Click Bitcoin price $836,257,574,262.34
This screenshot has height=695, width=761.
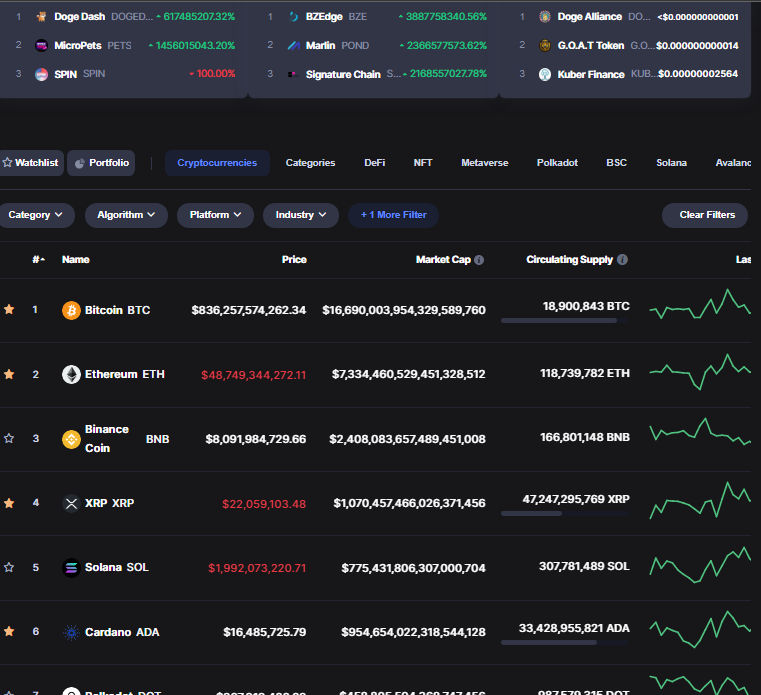pyautogui.click(x=248, y=310)
